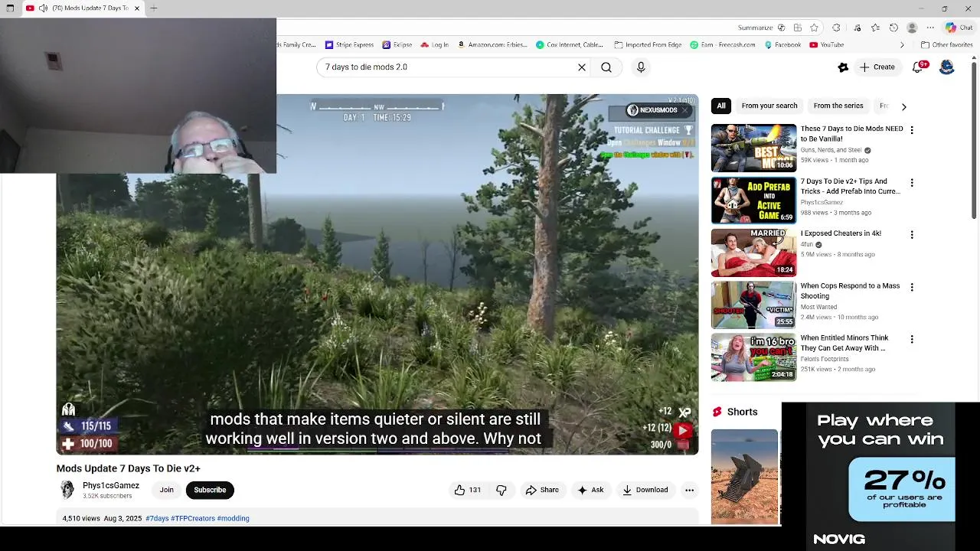The image size is (980, 551).
Task: Select From your search chip
Action: click(769, 106)
